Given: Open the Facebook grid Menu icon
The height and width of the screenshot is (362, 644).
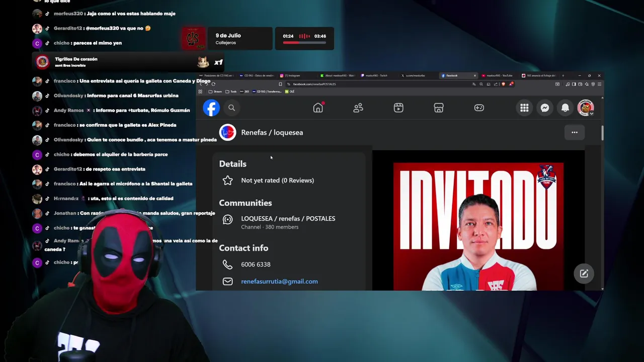Looking at the screenshot, I should (x=524, y=108).
